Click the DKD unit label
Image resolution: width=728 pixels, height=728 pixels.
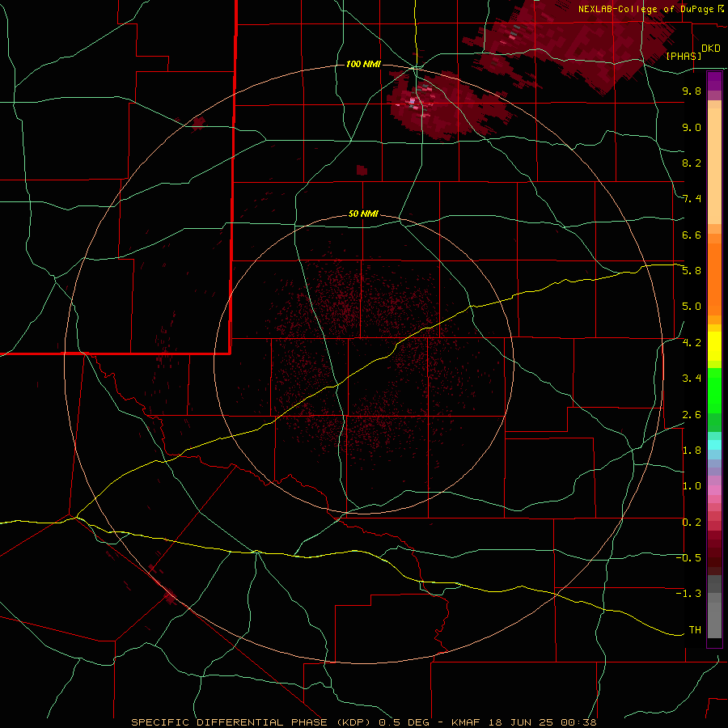tap(711, 48)
